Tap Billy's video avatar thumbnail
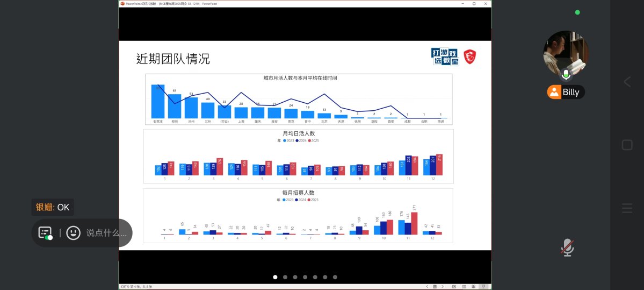 pos(566,53)
